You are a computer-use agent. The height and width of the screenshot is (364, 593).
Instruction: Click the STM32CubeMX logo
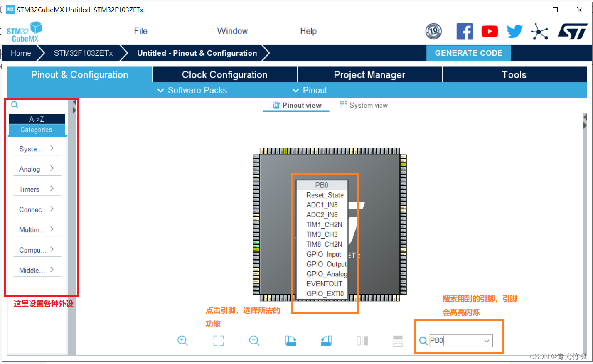[24, 32]
